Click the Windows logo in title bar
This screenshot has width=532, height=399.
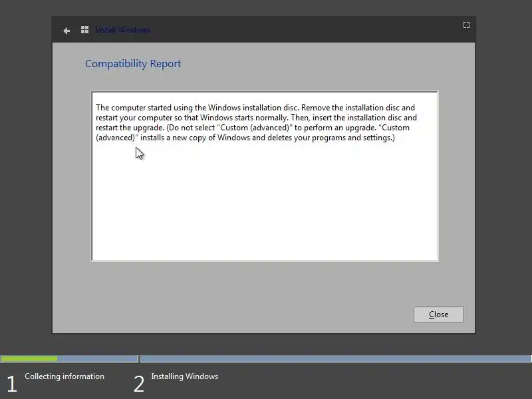pos(85,30)
